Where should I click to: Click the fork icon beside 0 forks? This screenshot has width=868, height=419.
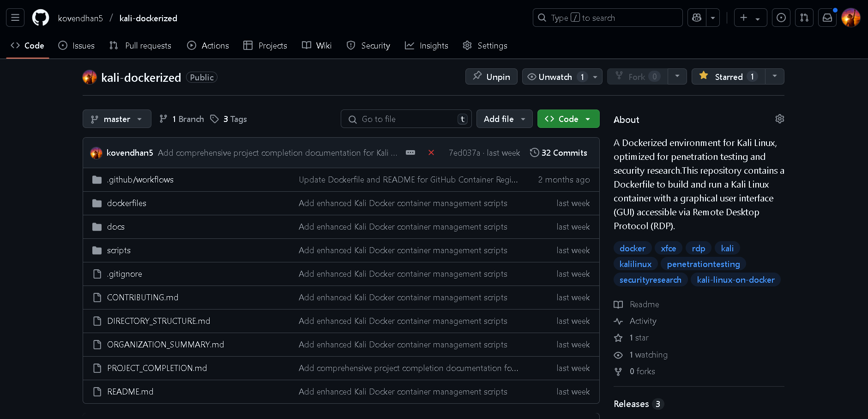tap(618, 371)
